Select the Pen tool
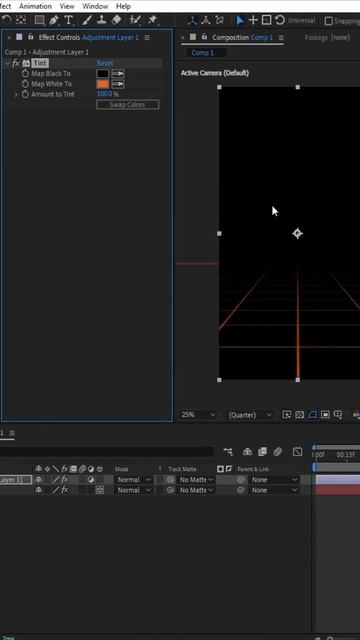 coord(53,20)
